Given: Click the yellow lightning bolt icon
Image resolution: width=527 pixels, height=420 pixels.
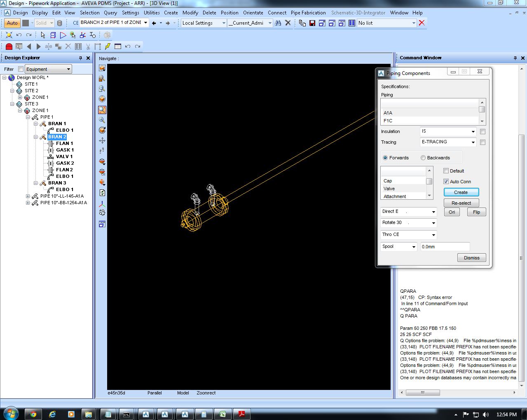Looking at the screenshot, I should pyautogui.click(x=108, y=47).
